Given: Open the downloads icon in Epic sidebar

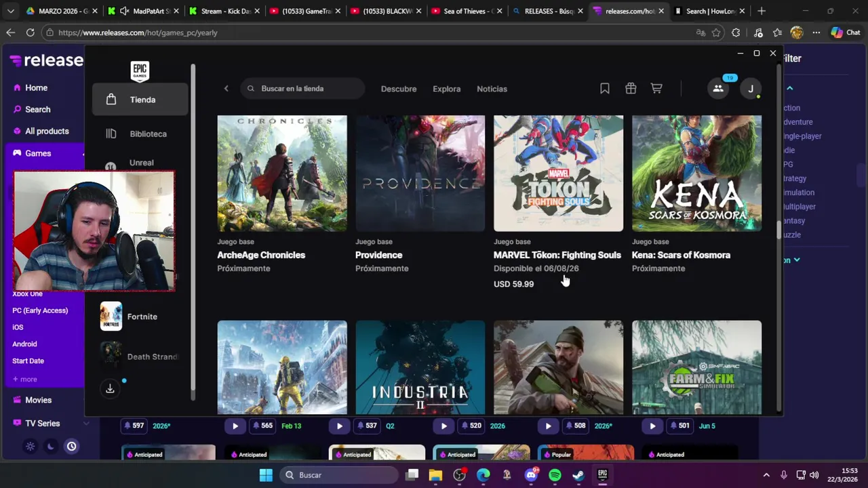Looking at the screenshot, I should (x=110, y=388).
